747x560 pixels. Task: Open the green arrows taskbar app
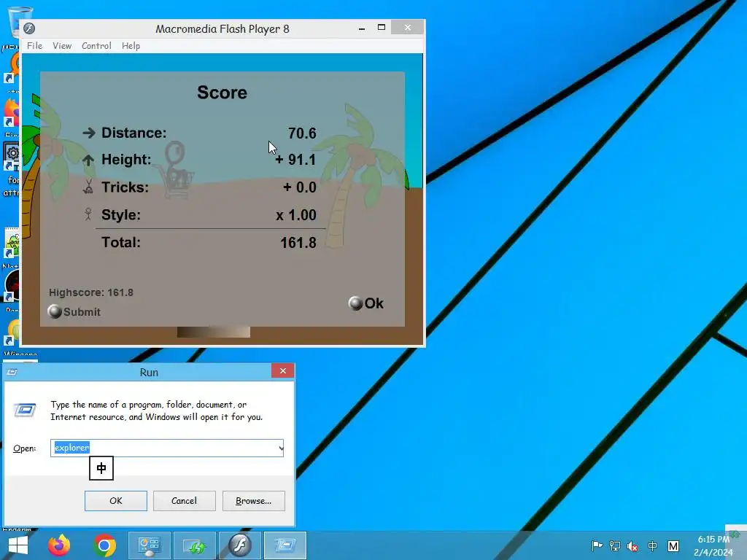tap(194, 545)
